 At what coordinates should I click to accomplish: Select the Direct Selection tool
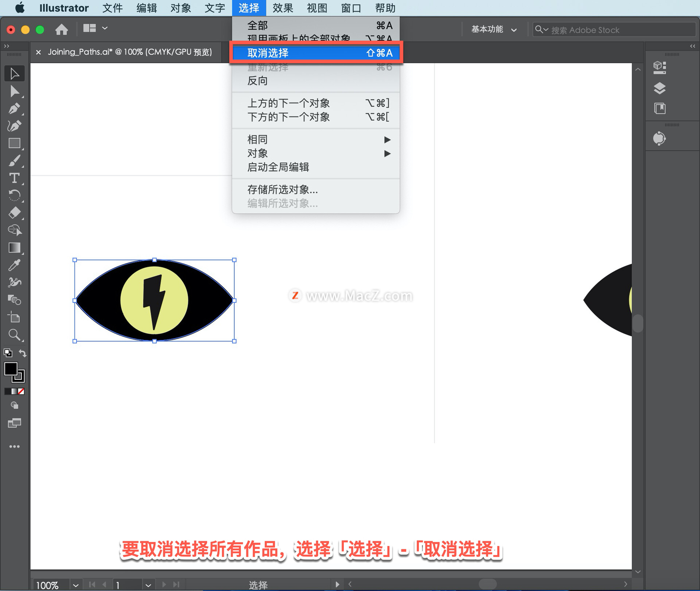[14, 91]
